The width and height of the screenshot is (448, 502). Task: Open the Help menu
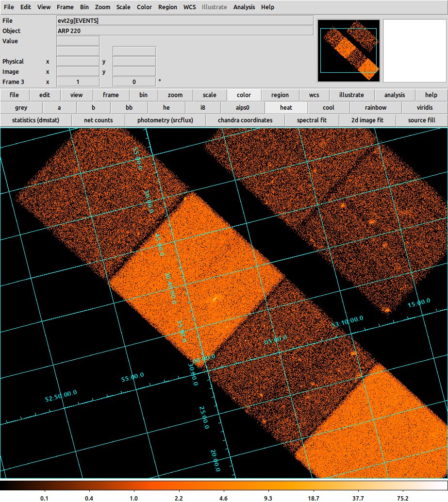267,7
